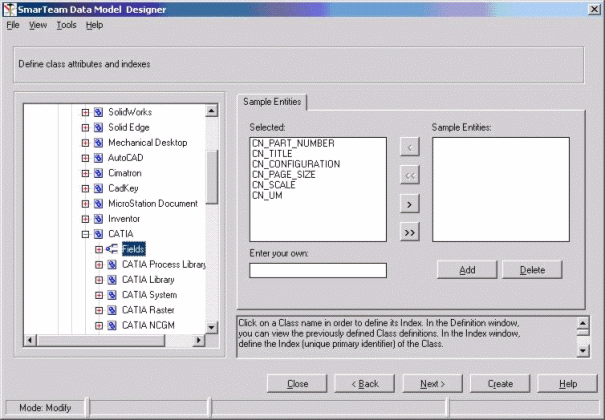Click the single left arrow button
Screen dimensions: 605x420
click(x=409, y=147)
